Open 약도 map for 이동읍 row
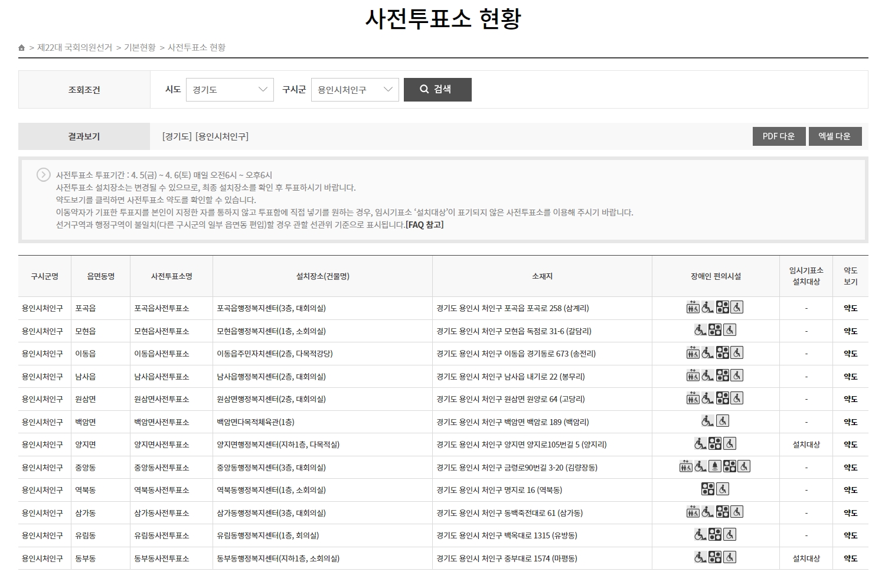Viewport: 885px width, 588px height. click(x=850, y=354)
